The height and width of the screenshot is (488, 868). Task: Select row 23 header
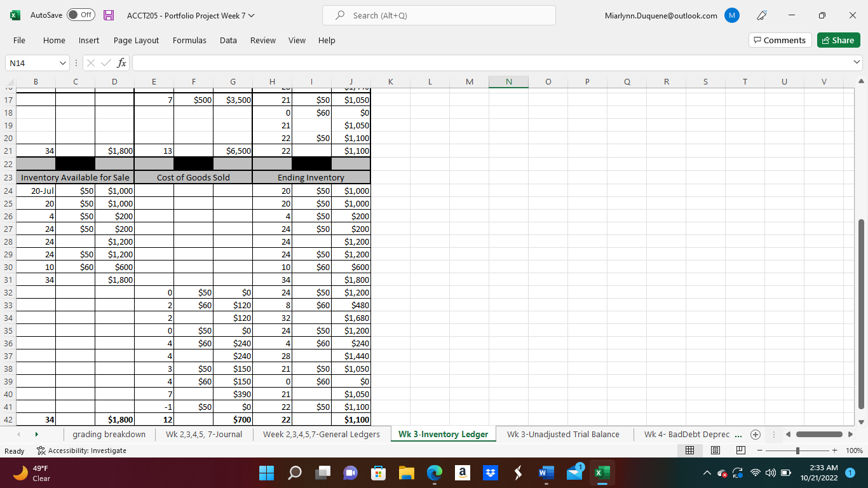coord(8,178)
